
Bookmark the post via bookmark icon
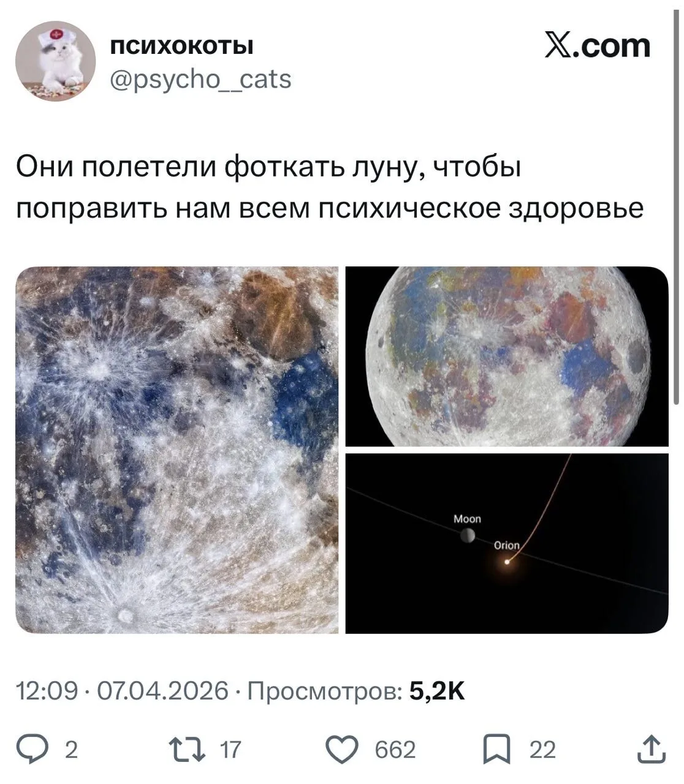coord(496,750)
